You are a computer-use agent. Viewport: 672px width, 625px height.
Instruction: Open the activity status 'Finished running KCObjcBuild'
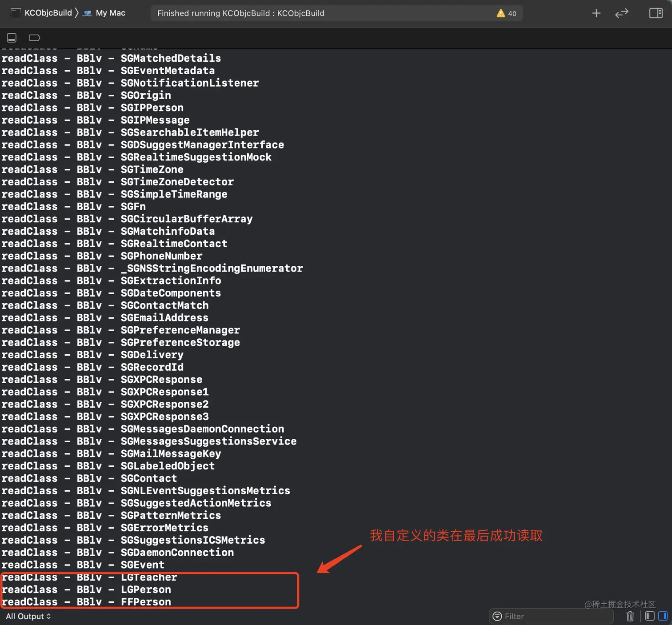[x=240, y=13]
